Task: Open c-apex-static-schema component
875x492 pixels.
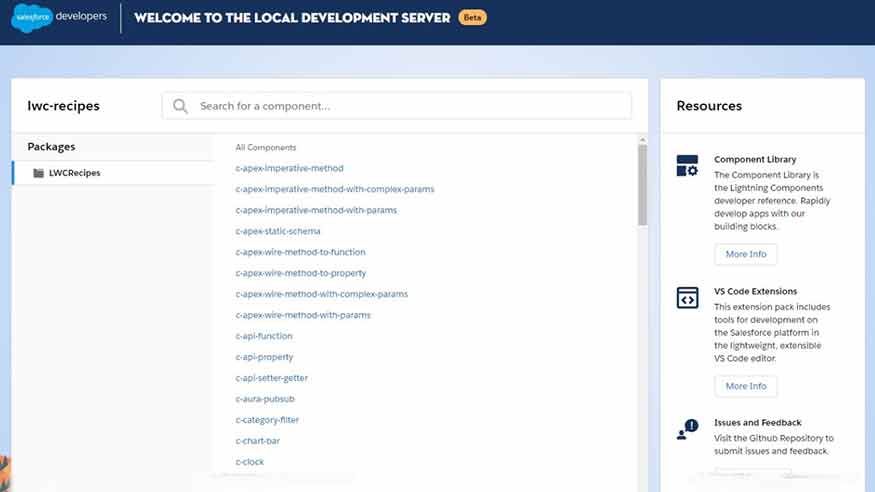Action: tap(277, 231)
